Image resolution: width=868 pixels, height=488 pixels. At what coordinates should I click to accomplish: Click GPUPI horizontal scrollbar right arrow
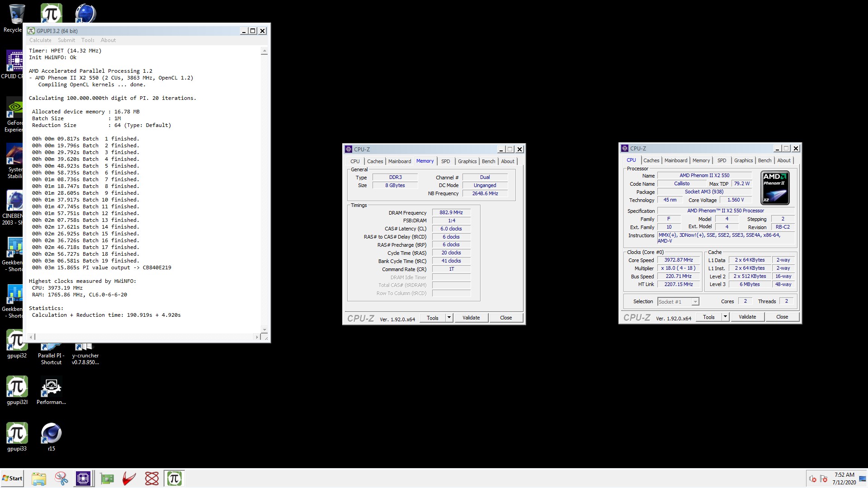[257, 337]
